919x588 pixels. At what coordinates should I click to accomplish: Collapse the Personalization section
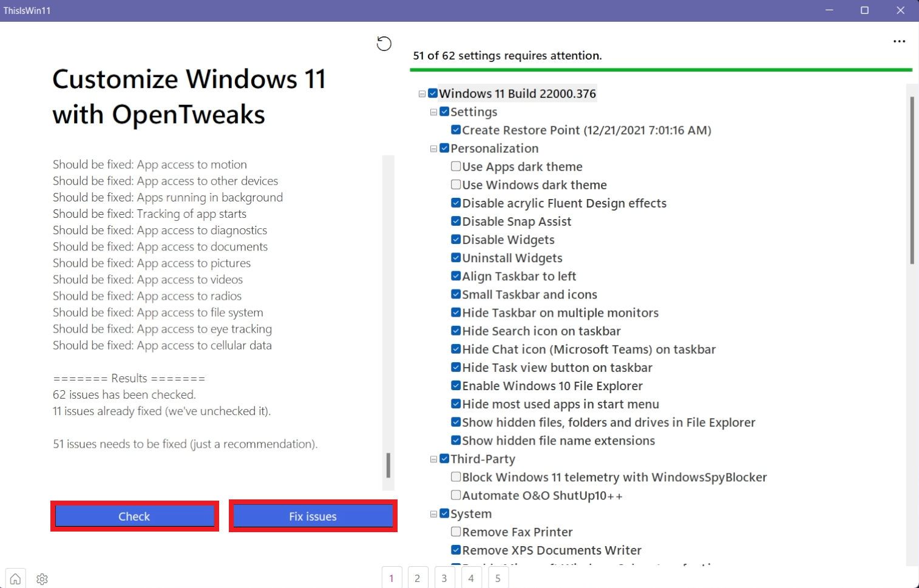coord(433,148)
